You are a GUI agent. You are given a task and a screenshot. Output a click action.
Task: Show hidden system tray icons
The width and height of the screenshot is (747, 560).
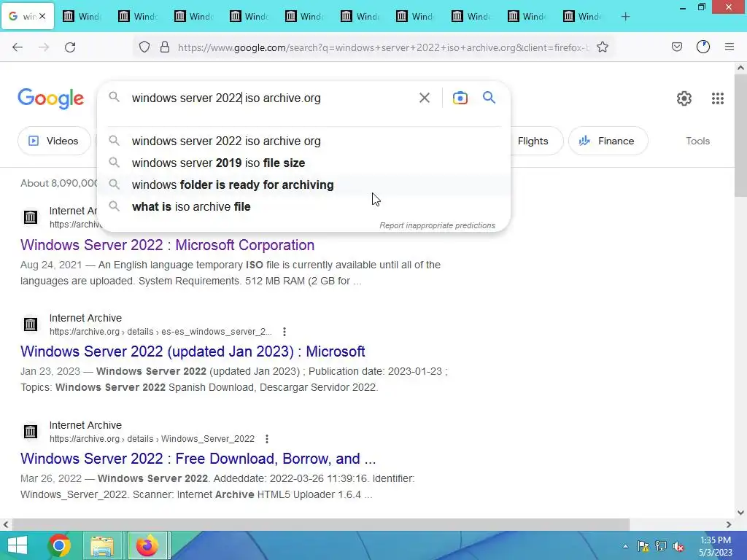click(x=625, y=546)
